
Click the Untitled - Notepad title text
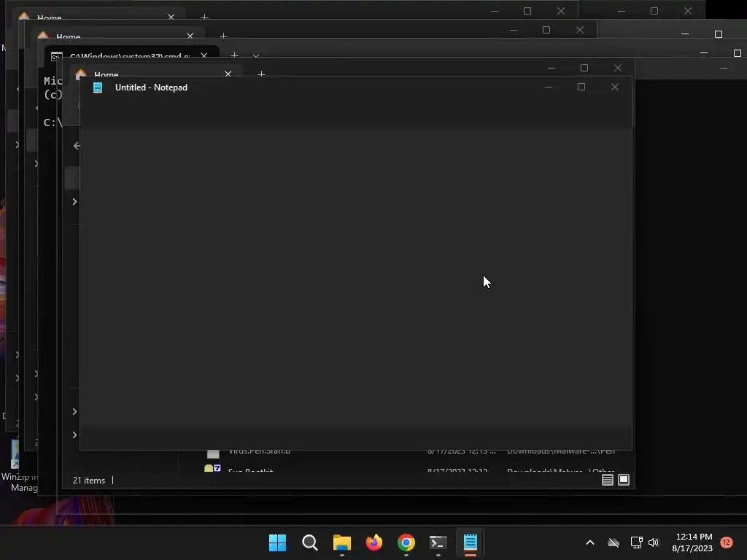(x=151, y=87)
